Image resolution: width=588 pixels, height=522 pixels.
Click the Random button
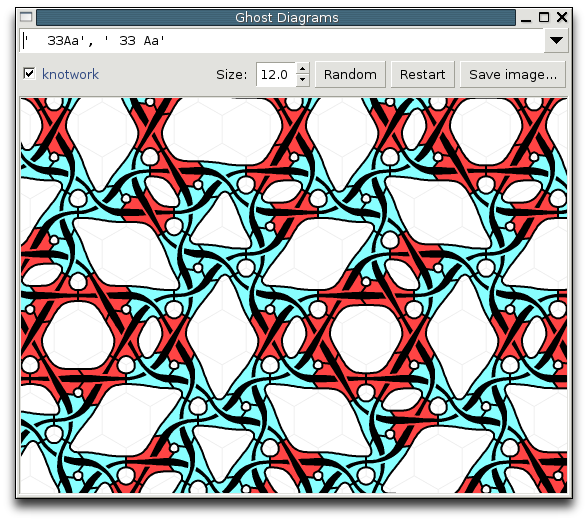point(350,75)
